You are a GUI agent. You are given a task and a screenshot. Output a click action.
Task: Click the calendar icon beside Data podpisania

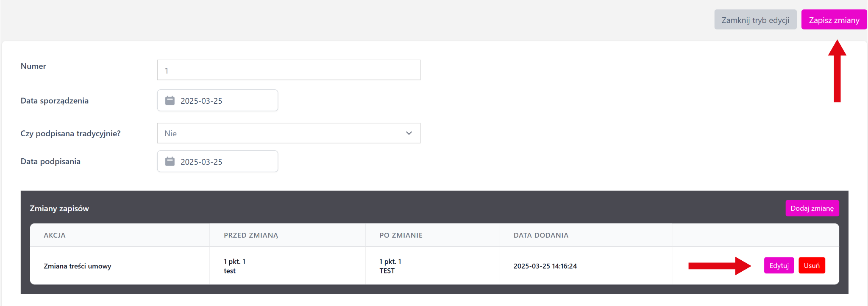click(170, 161)
